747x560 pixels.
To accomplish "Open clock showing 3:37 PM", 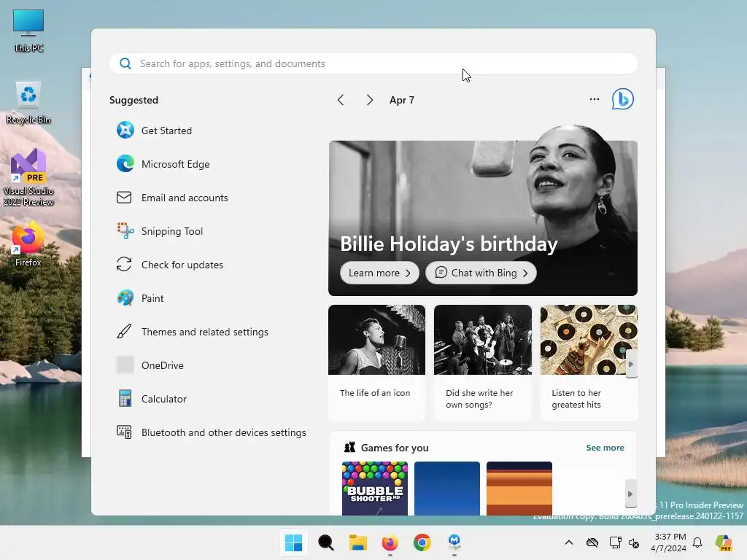I will click(668, 542).
